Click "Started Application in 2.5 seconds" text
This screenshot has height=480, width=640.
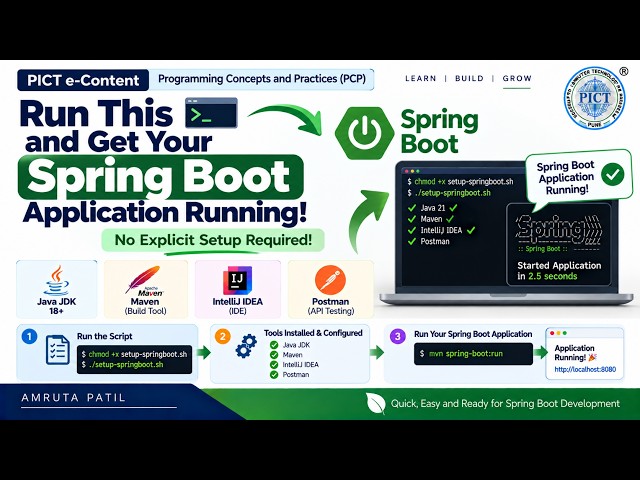[x=559, y=271]
